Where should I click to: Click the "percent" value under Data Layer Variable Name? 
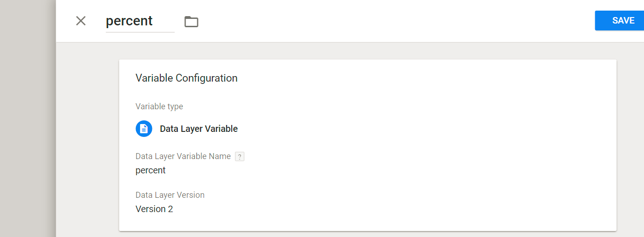tap(151, 170)
